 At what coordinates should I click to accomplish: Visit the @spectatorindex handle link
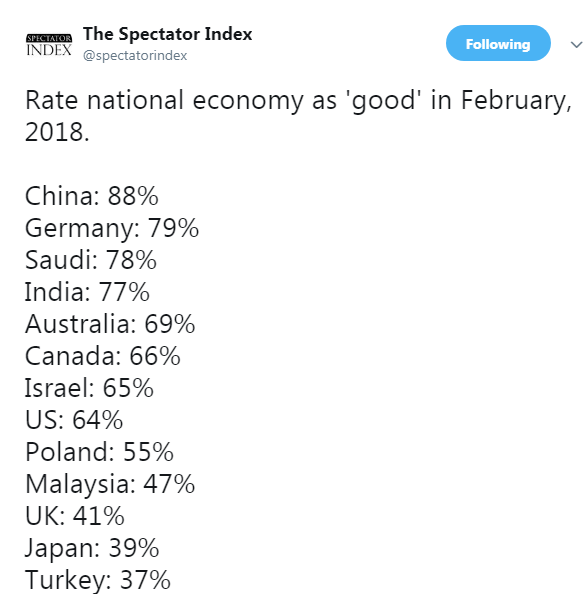(135, 56)
